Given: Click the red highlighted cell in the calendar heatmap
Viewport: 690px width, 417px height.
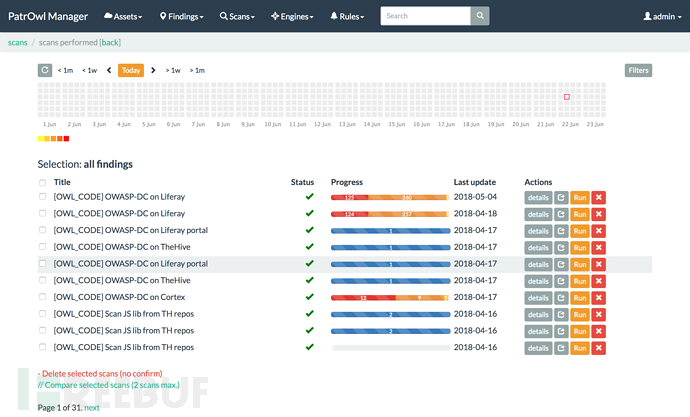Looking at the screenshot, I should tap(567, 96).
